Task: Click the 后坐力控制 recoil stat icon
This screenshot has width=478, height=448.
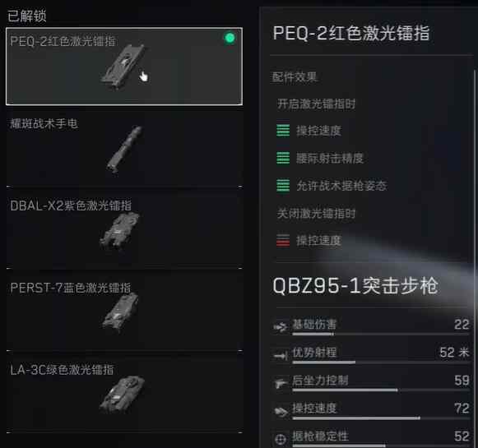Action: pos(281,383)
